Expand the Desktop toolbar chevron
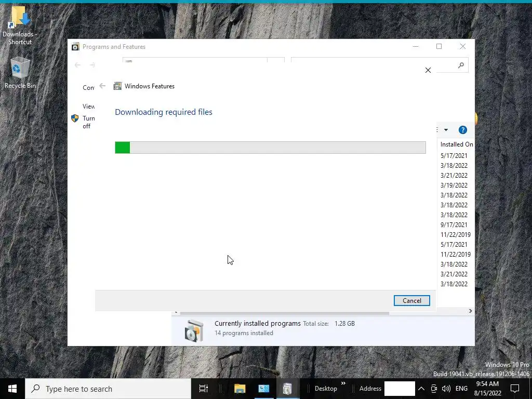Viewport: 532px width, 399px height. tap(343, 383)
